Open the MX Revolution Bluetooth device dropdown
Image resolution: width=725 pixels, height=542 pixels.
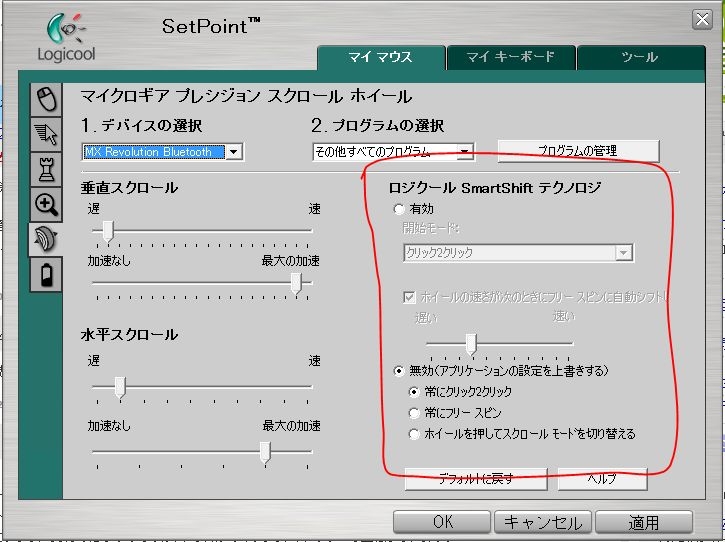pos(163,152)
